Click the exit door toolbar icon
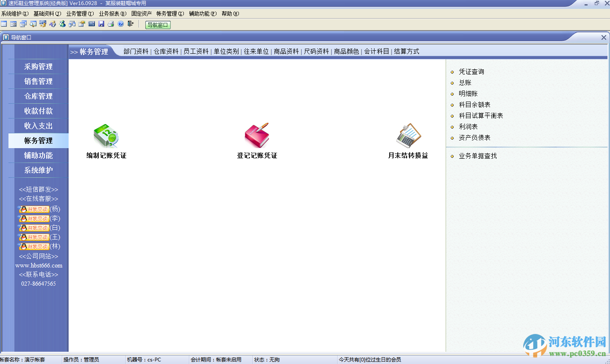The height and width of the screenshot is (364, 610). (x=130, y=24)
